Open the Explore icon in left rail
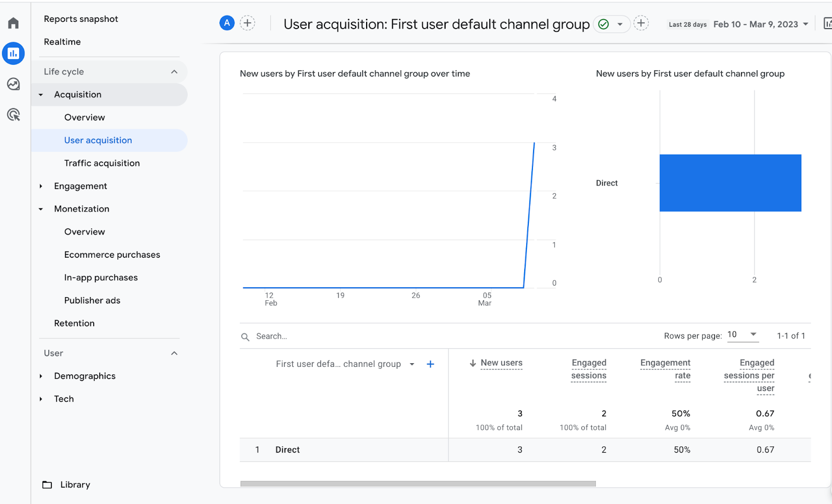832x504 pixels. pos(14,84)
